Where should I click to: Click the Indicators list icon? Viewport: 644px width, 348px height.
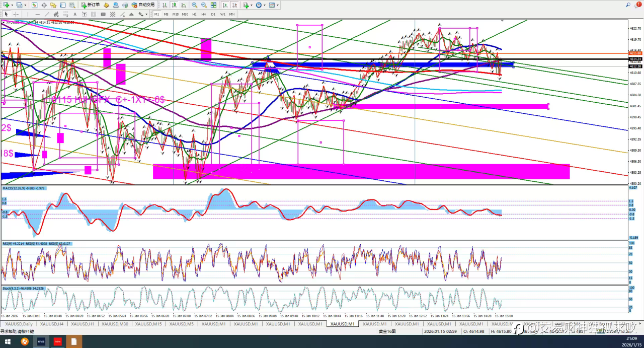[246, 5]
